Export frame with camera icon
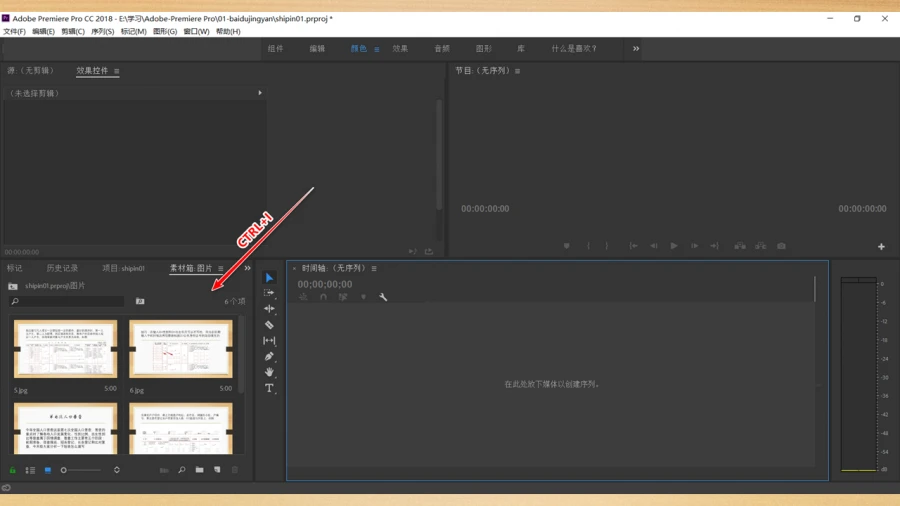Screen dimensions: 900x506 pos(781,246)
